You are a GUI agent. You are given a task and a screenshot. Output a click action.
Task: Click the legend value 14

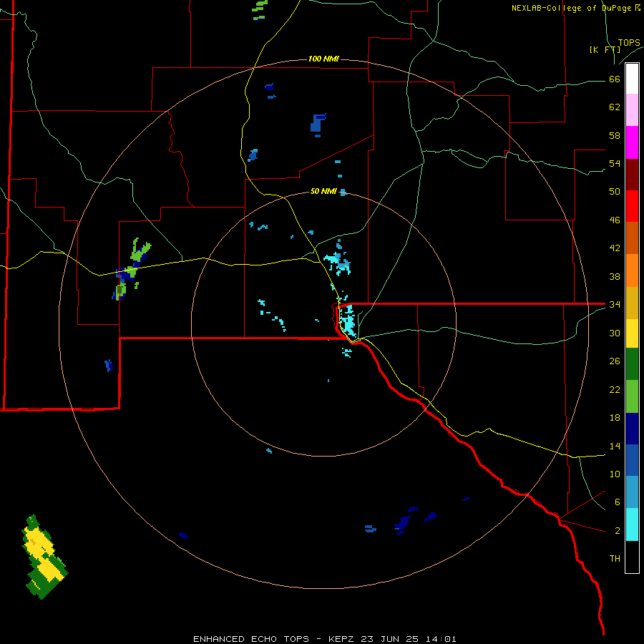tap(615, 446)
